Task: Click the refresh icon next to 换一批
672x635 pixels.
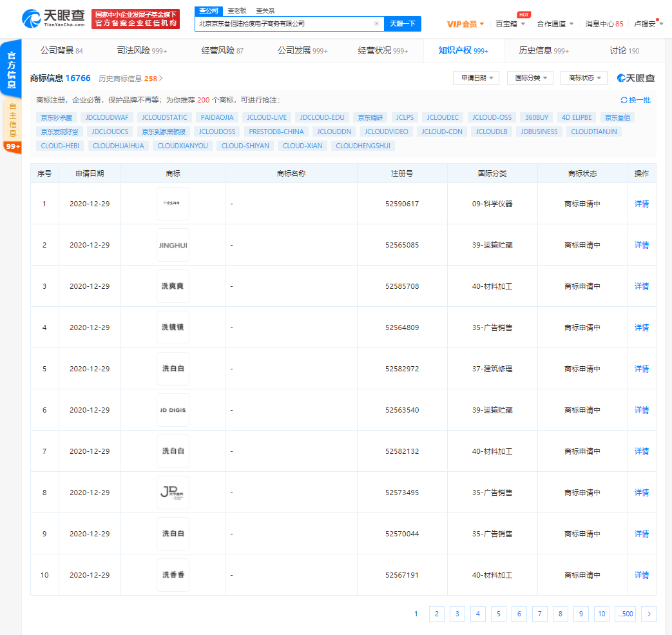Action: [624, 101]
